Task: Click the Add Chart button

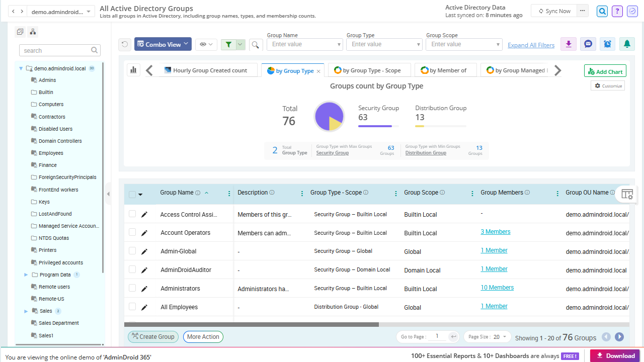Action: pos(605,71)
